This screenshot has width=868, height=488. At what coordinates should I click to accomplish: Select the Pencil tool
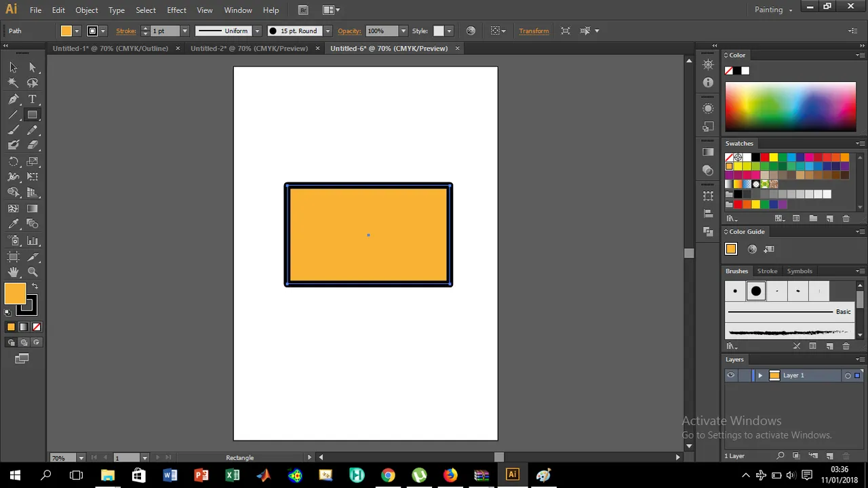pyautogui.click(x=33, y=130)
